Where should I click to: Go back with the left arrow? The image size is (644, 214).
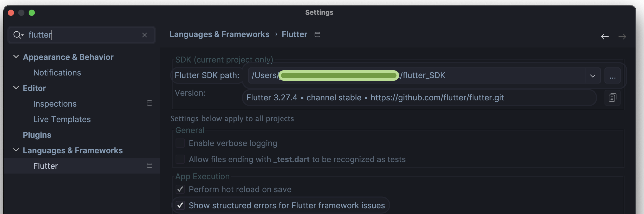605,37
